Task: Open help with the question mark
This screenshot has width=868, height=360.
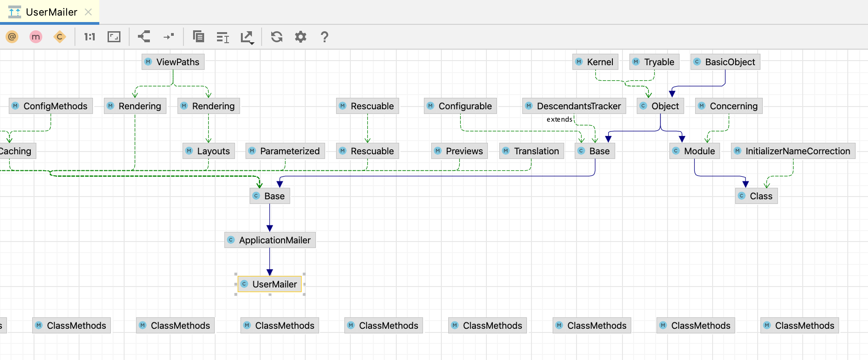Action: coord(325,37)
